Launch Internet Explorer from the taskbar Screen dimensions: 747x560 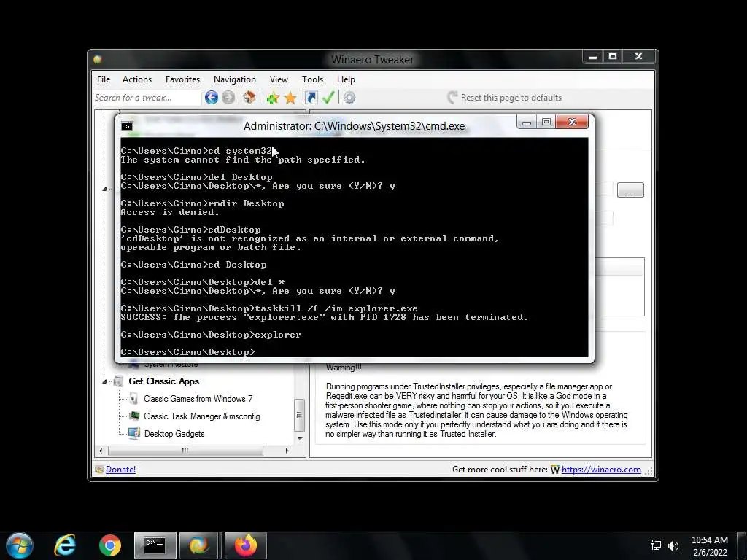click(x=65, y=545)
